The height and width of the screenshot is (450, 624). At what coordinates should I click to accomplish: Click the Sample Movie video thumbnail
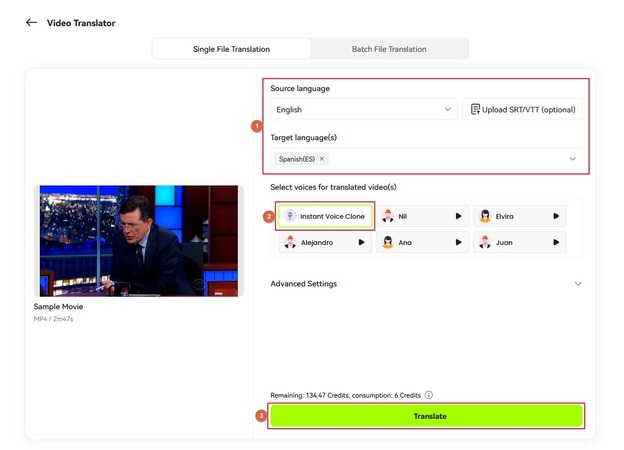click(139, 240)
